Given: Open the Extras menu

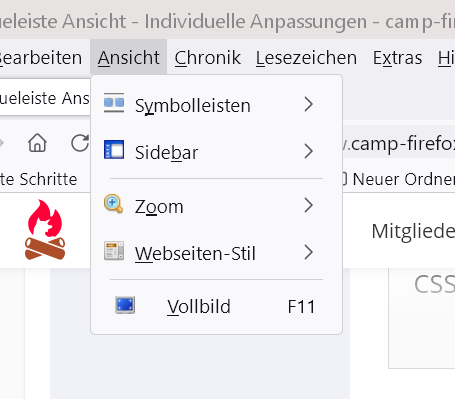Looking at the screenshot, I should pyautogui.click(x=397, y=58).
